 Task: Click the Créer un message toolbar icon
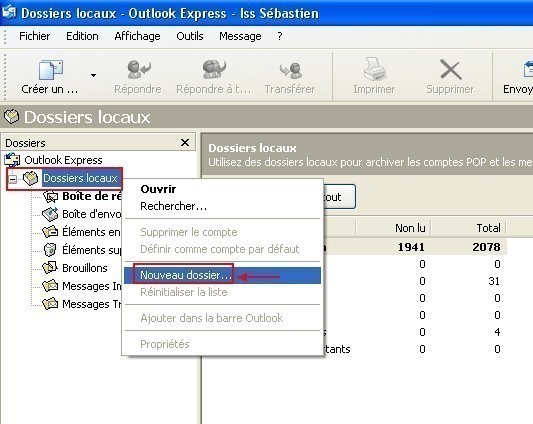coord(51,70)
